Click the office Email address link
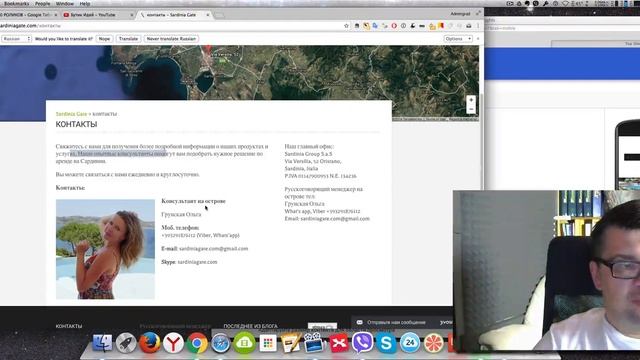This screenshot has width=640, height=360. 335,219
